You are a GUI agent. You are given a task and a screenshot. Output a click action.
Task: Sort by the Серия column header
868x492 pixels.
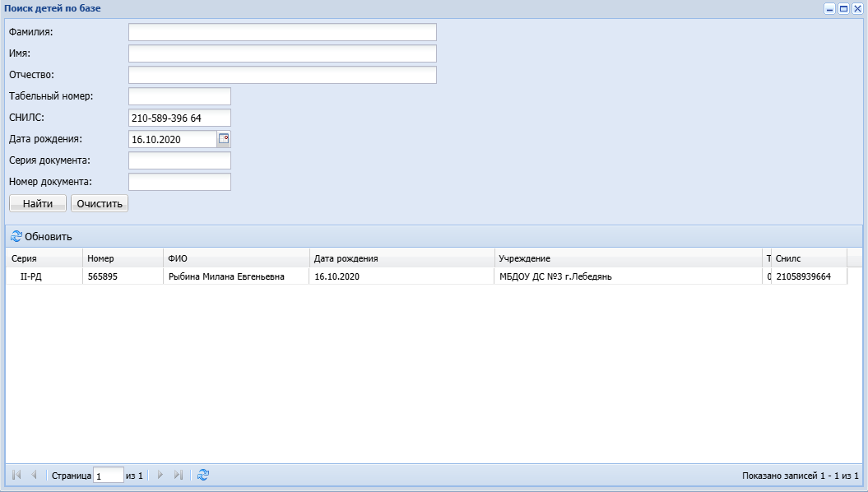tap(44, 258)
